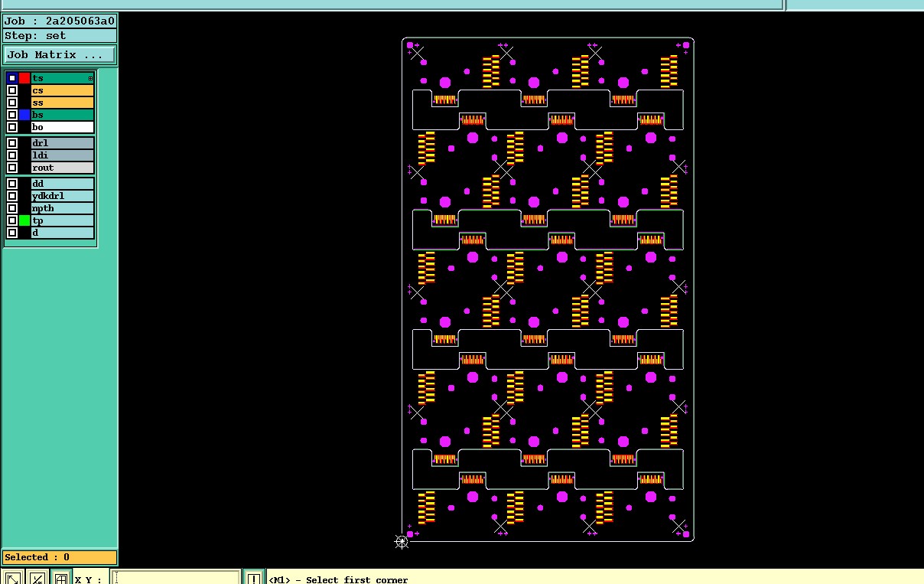924x584 pixels.
Task: Click the grid icon beside X Y label
Action: [x=61, y=579]
